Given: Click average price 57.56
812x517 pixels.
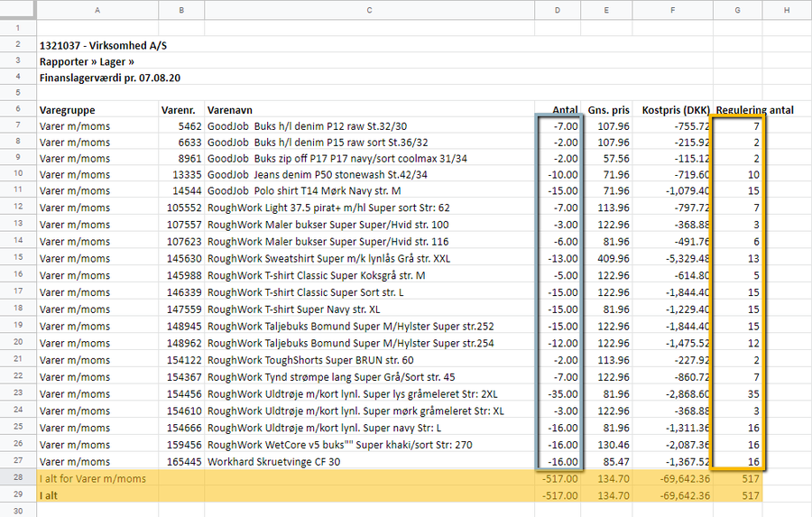Looking at the screenshot, I should point(616,158).
